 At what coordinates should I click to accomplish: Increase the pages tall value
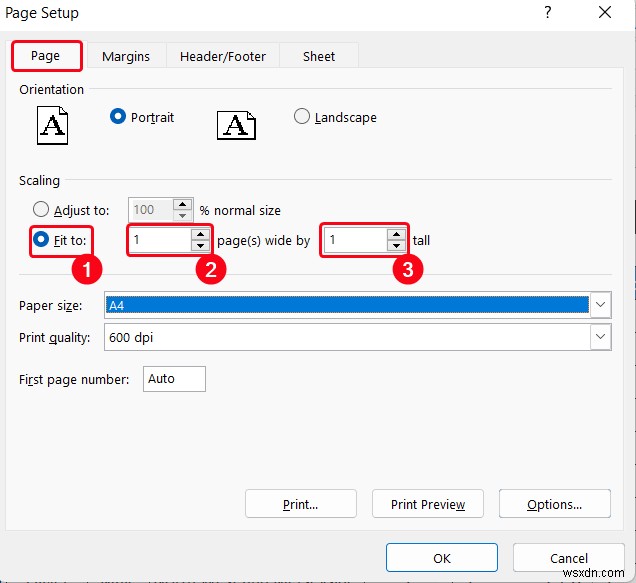point(396,234)
